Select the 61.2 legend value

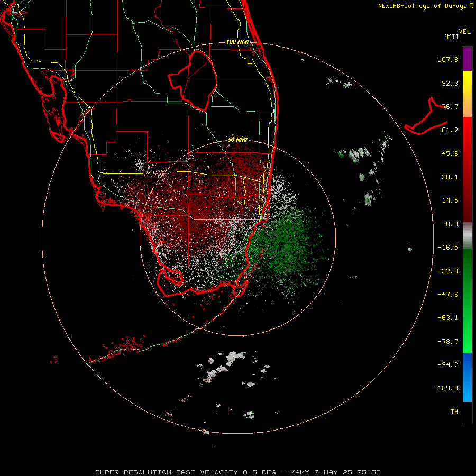pyautogui.click(x=450, y=130)
